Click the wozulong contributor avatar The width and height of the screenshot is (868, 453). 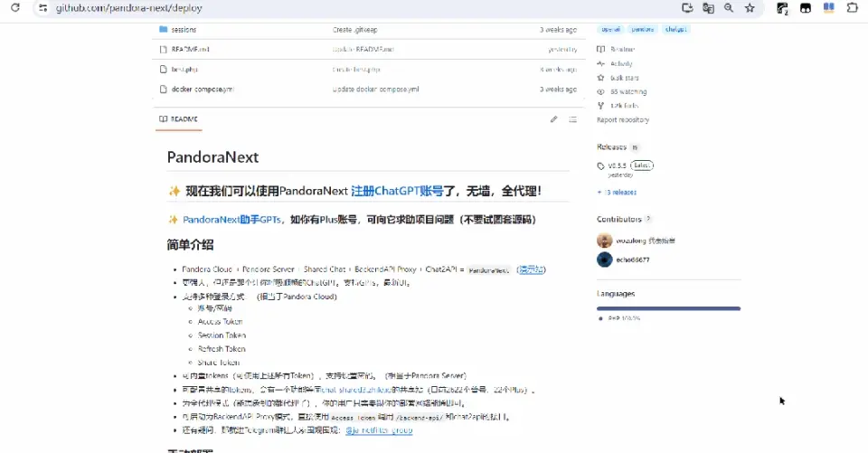pyautogui.click(x=605, y=241)
